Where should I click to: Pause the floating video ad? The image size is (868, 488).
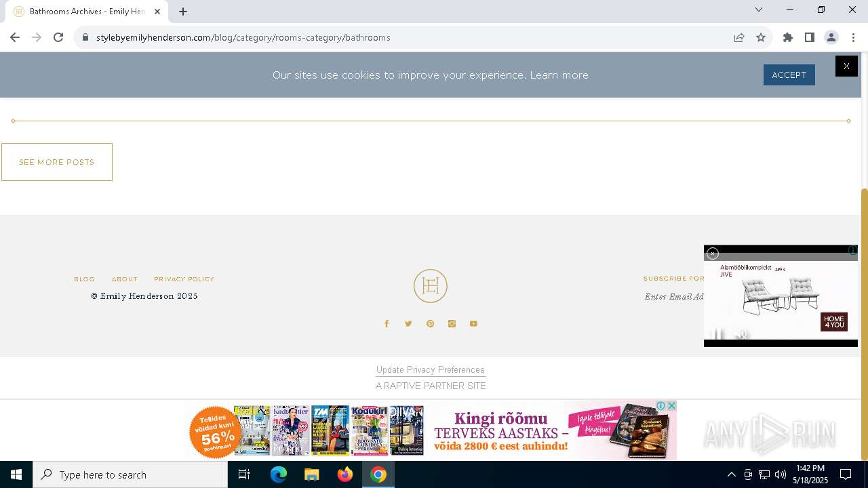(718, 334)
